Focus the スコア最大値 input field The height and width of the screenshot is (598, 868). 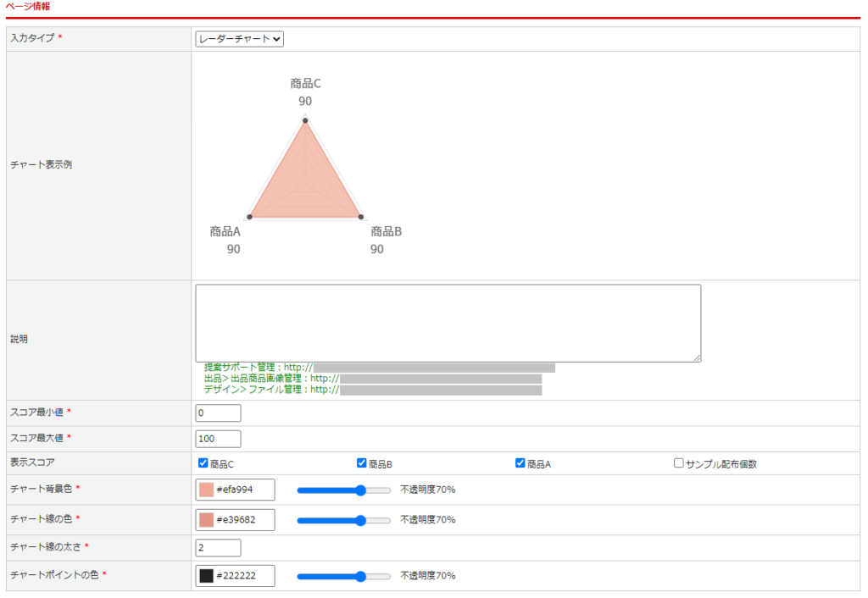218,439
